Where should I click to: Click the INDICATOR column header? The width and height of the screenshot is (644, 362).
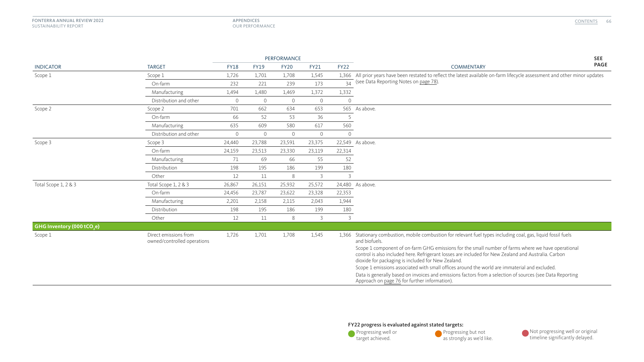point(48,67)
